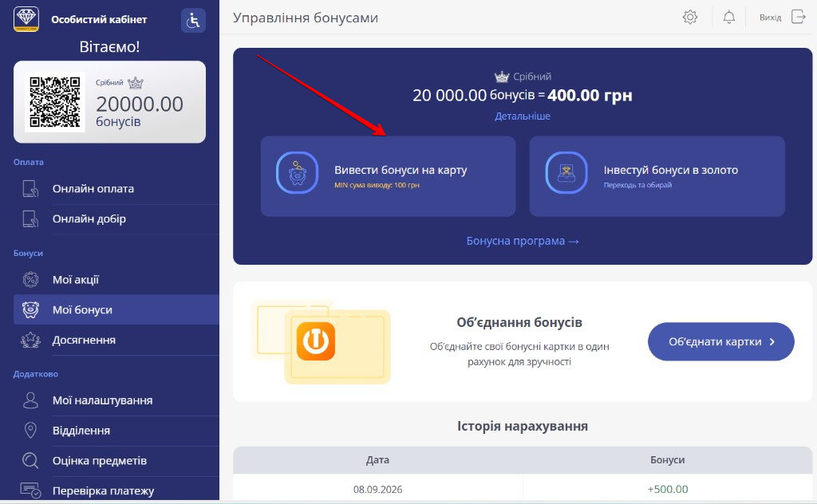Click the 400.00 грн balance text
This screenshot has width=817, height=504.
(x=590, y=95)
